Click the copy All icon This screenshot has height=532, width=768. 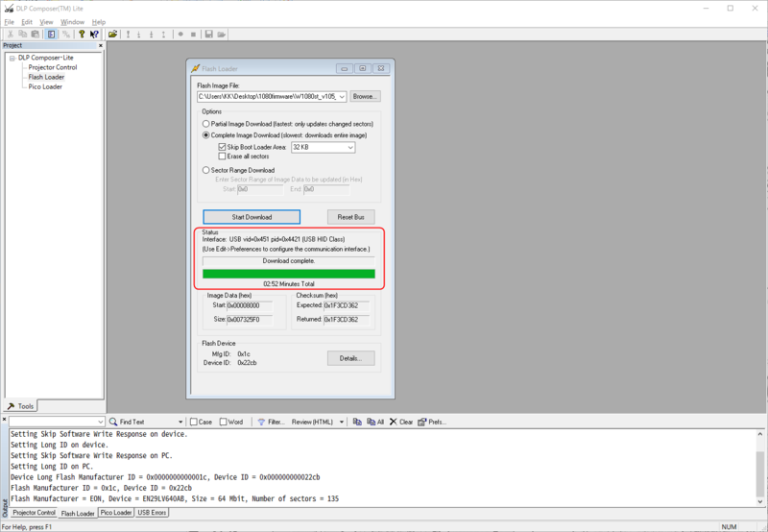coord(372,422)
